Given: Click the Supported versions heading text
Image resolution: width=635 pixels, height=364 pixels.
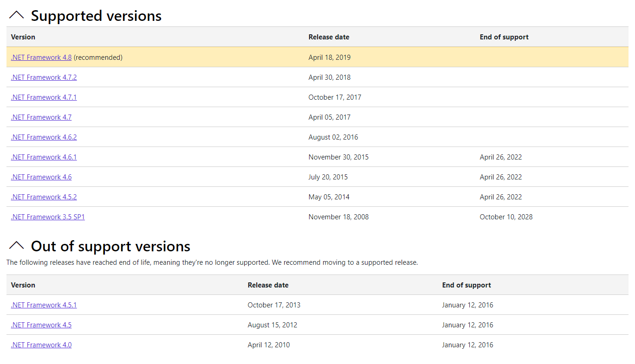Looking at the screenshot, I should [x=96, y=16].
